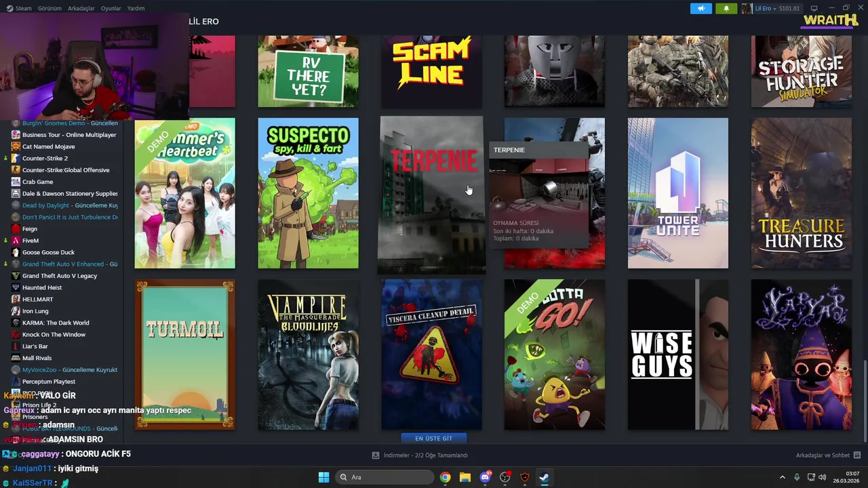Open Discord from the taskbar
Image resolution: width=868 pixels, height=488 pixels.
[x=485, y=477]
